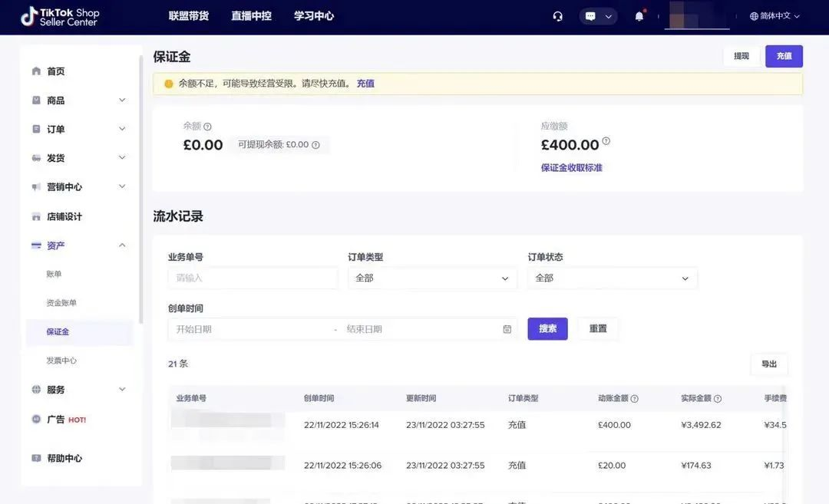
Task: Click the info icon beside £400.00
Action: pyautogui.click(x=606, y=141)
